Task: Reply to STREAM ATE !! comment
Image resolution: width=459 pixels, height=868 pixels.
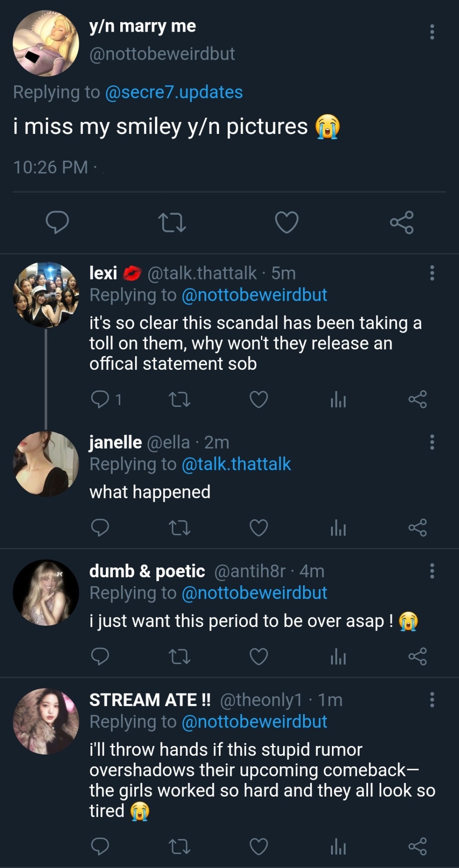Action: [100, 846]
